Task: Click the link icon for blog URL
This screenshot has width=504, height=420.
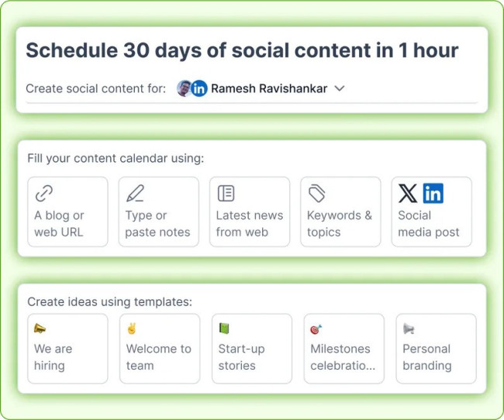Action: [x=44, y=193]
